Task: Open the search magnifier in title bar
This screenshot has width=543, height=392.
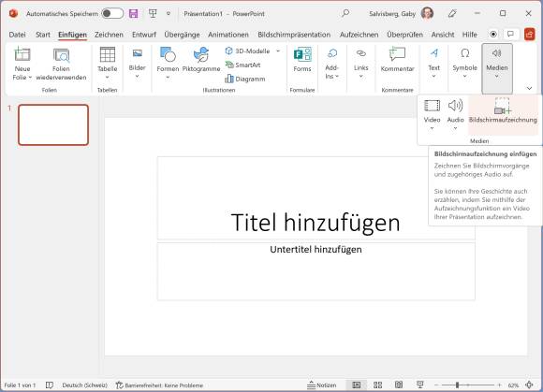Action: coord(345,13)
